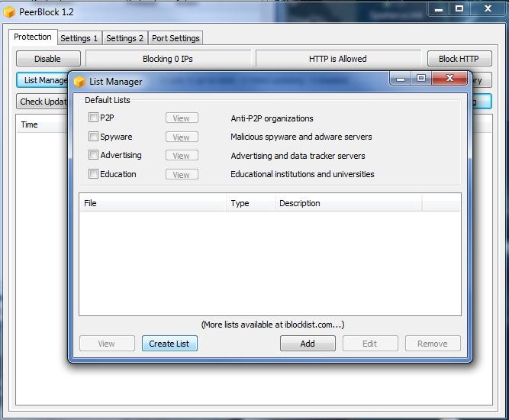Click the 'Anti-P2P organizations' description text

(x=272, y=118)
